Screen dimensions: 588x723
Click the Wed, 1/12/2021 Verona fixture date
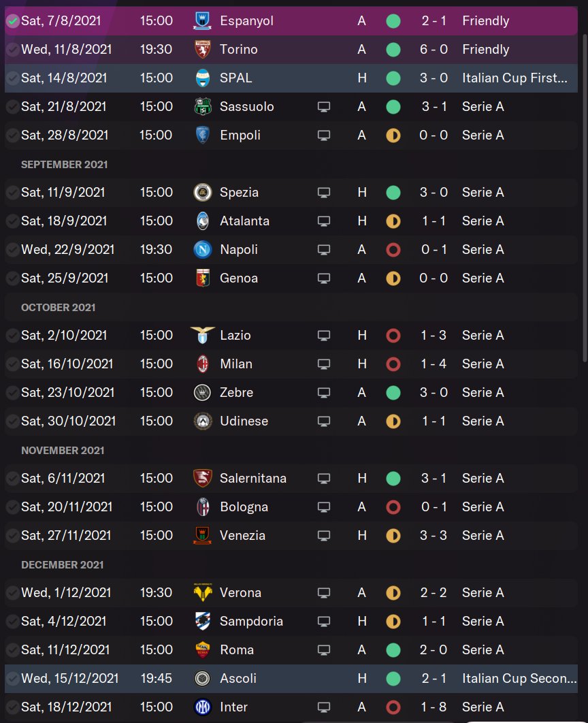coord(68,593)
